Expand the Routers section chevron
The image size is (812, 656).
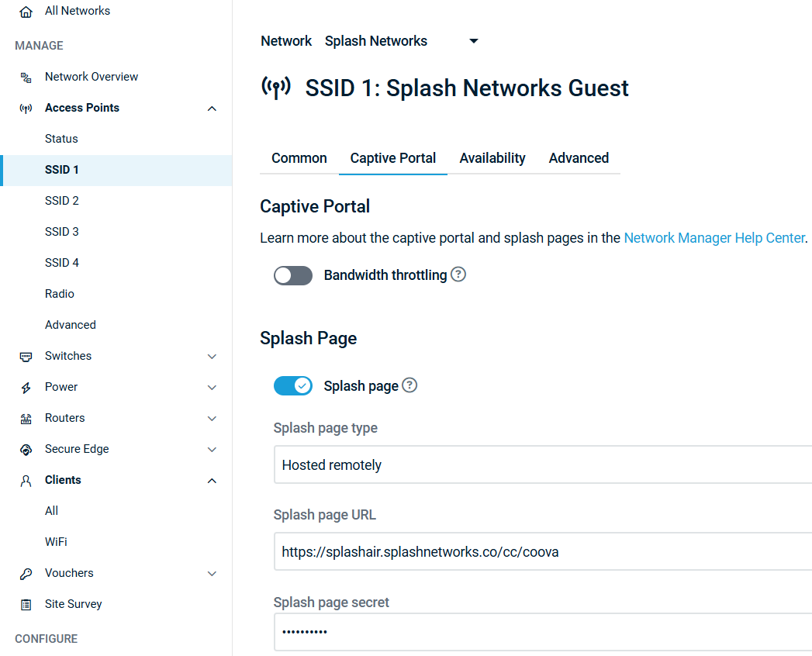pos(212,419)
